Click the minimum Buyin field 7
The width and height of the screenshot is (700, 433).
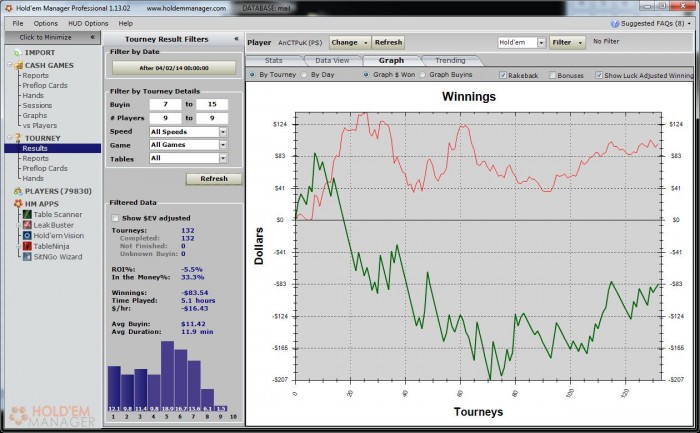(165, 104)
